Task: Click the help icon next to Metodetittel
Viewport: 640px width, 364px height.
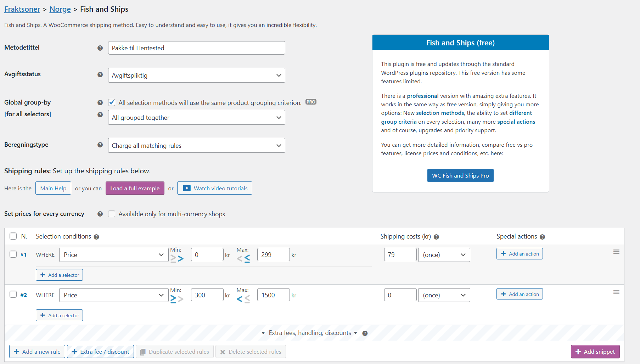Action: tap(100, 48)
